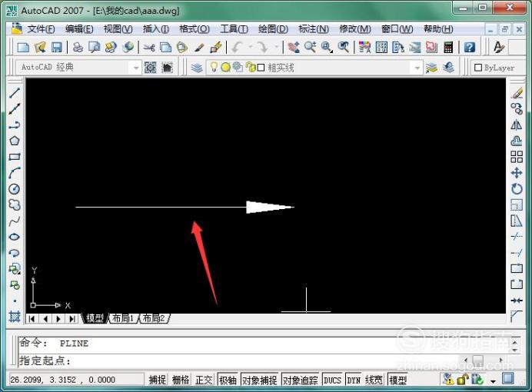Select the Move modify tool
Image resolution: width=532 pixels, height=392 pixels.
click(x=517, y=173)
